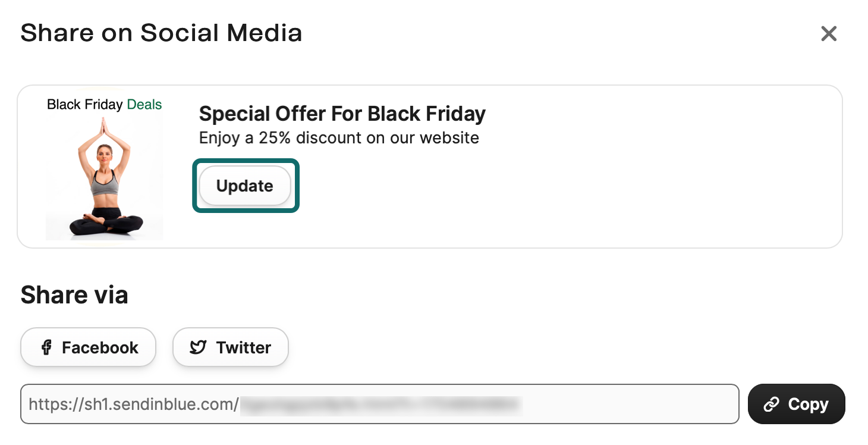Share via the Facebook button label

click(x=100, y=347)
